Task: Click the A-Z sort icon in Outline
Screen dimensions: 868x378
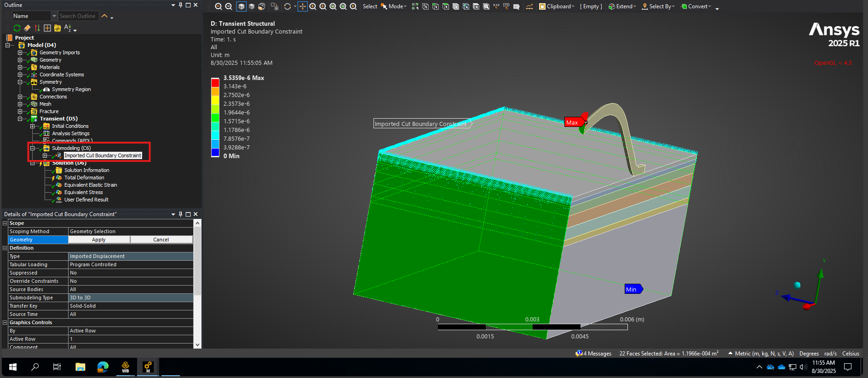Action: (x=68, y=28)
